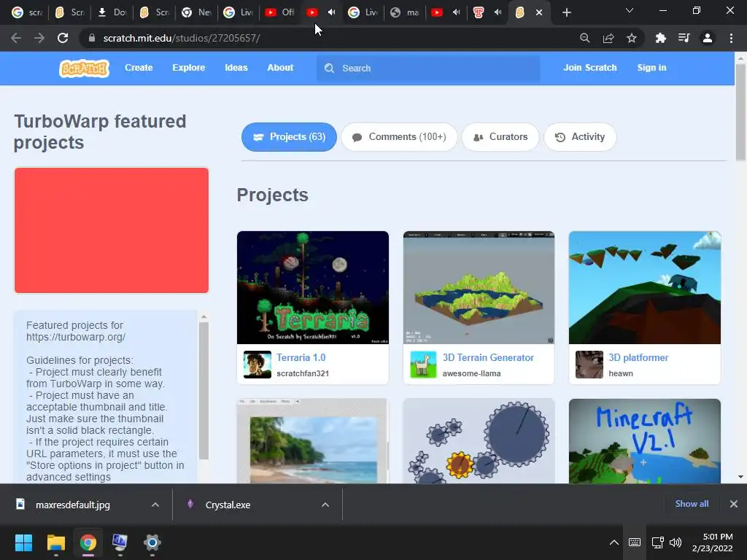Open File Explorer from the taskbar
747x560 pixels.
[55, 542]
